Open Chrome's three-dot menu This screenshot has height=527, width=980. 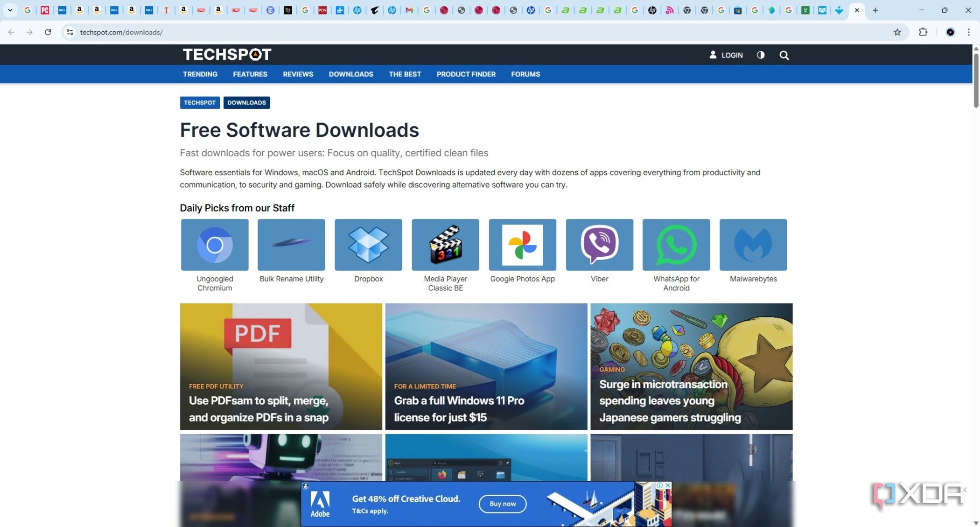pyautogui.click(x=969, y=32)
